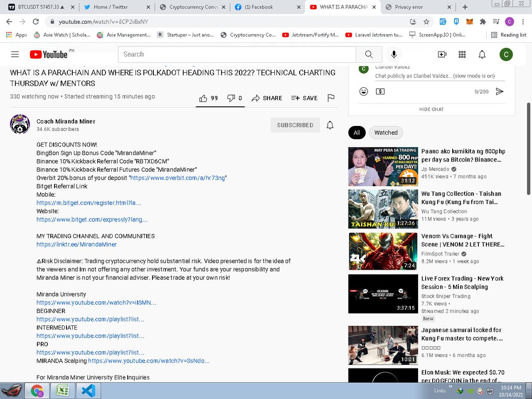This screenshot has height=399, width=532.
Task: Open the chat emoji picker
Action: (364, 91)
